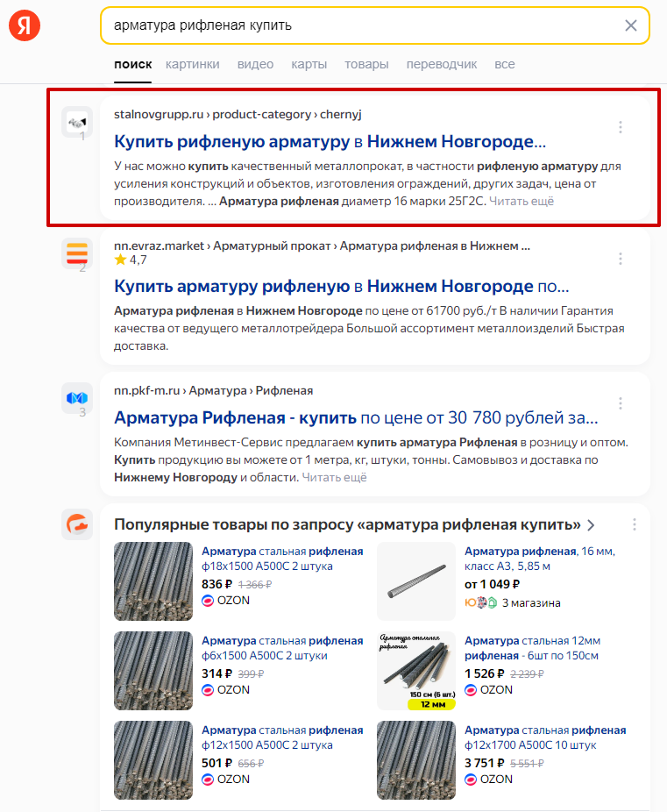
Task: Click the nn.evraz.market breadcrumb path
Action: 322,246
